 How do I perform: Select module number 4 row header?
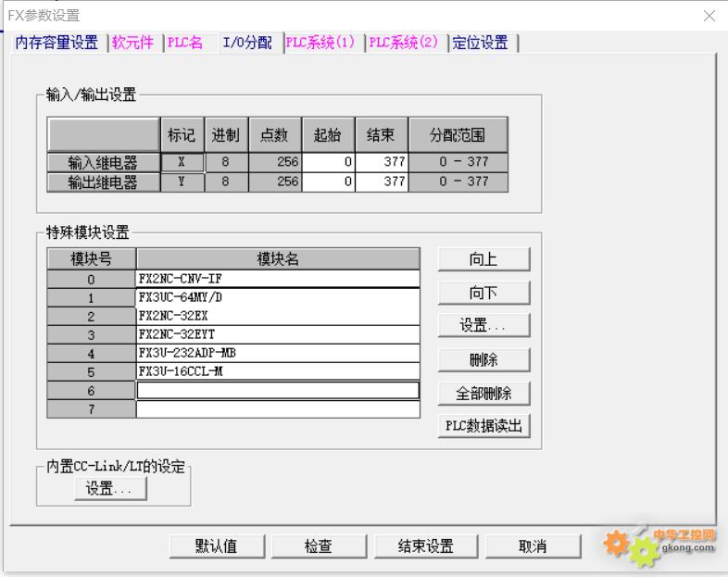click(91, 353)
